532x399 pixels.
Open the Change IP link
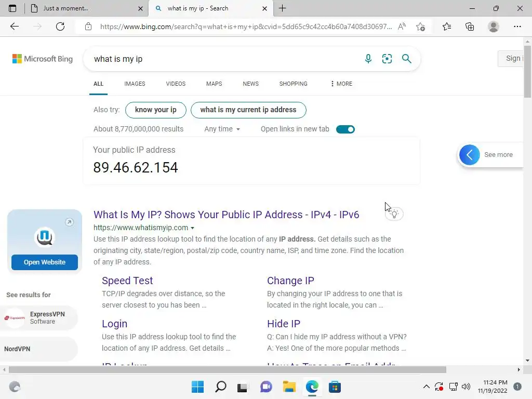tap(290, 281)
